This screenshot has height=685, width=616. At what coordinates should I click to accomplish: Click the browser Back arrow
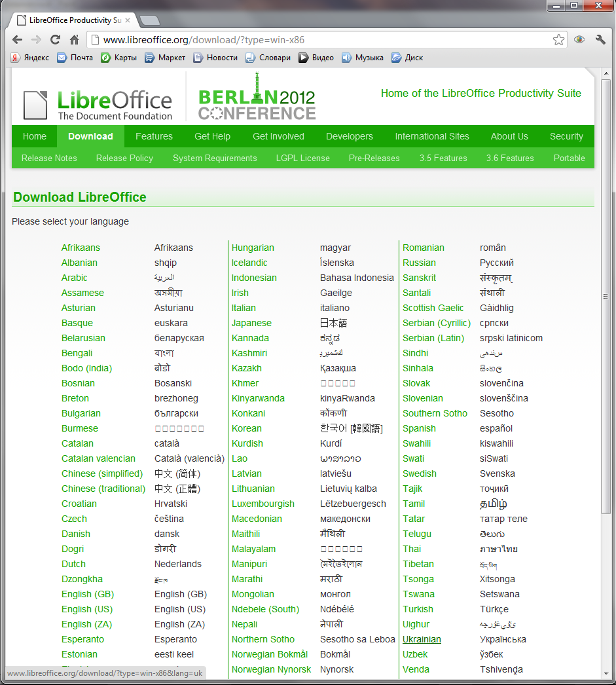click(x=18, y=40)
